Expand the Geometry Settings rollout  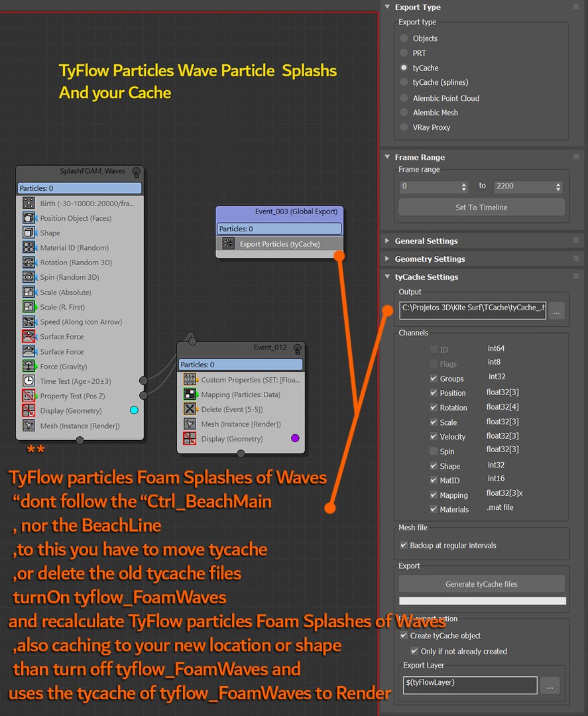(387, 259)
